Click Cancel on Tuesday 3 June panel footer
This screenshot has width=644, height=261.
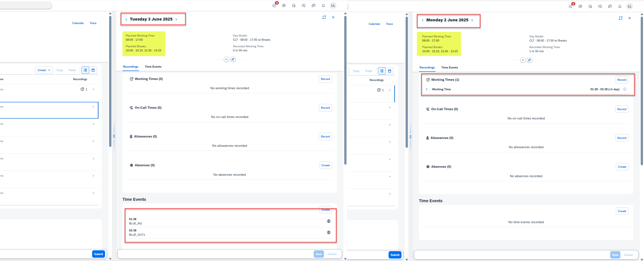(332, 254)
